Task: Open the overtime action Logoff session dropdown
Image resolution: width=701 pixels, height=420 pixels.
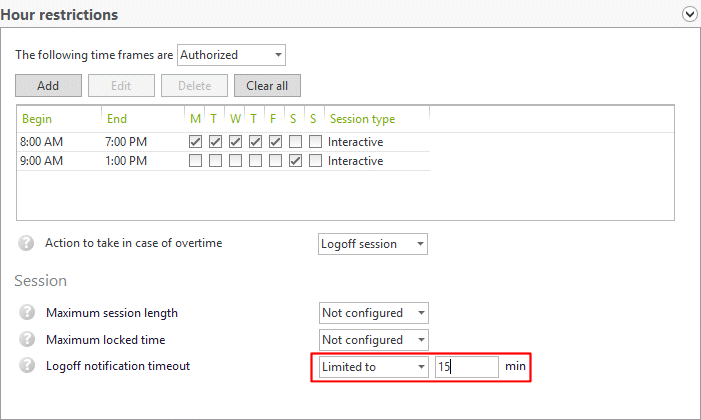Action: click(373, 243)
